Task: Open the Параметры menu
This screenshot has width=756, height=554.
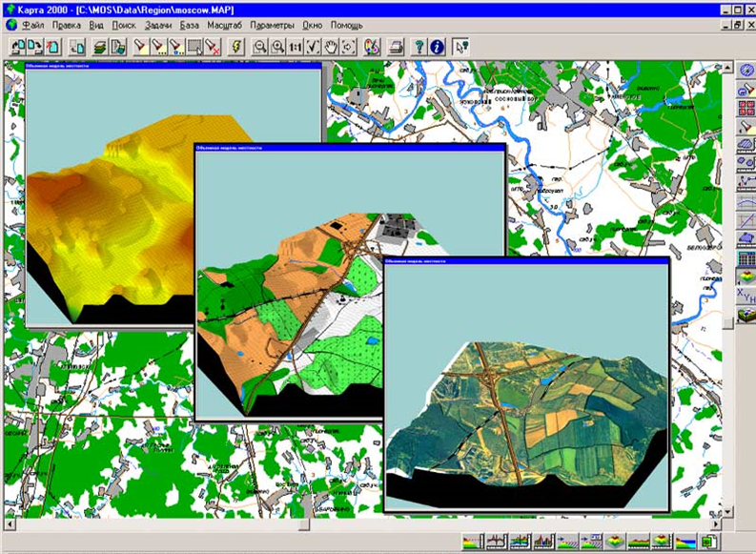Action: (x=272, y=25)
